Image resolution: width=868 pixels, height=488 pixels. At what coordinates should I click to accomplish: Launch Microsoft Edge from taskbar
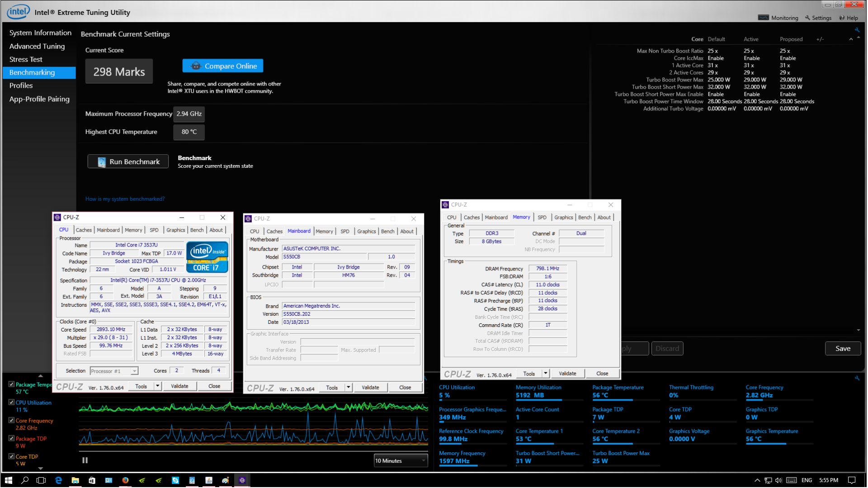(x=58, y=480)
